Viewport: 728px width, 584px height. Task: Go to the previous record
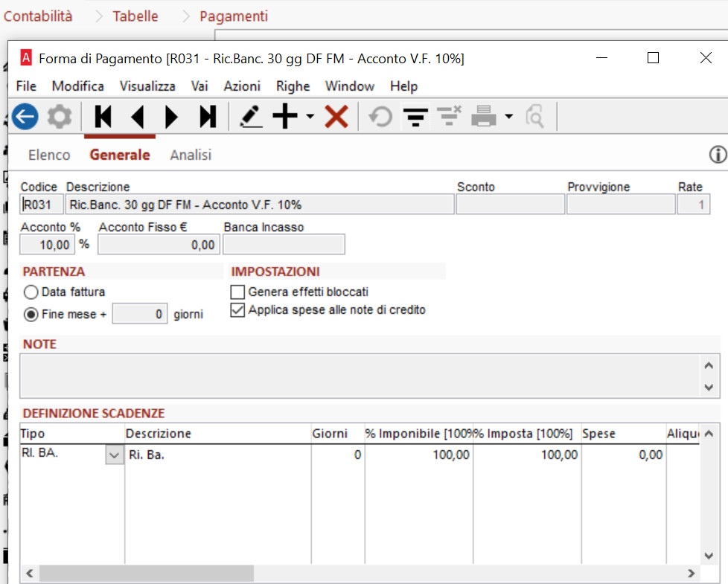coord(138,116)
